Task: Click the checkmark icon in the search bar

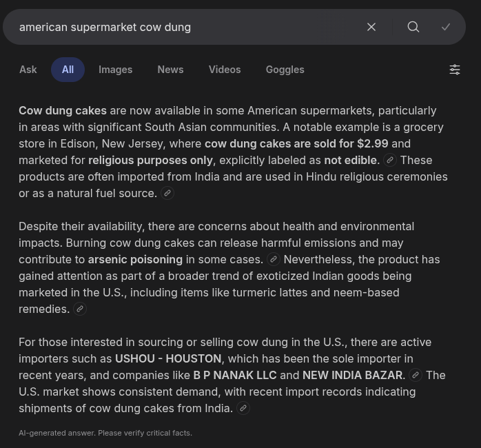Action: 446,27
